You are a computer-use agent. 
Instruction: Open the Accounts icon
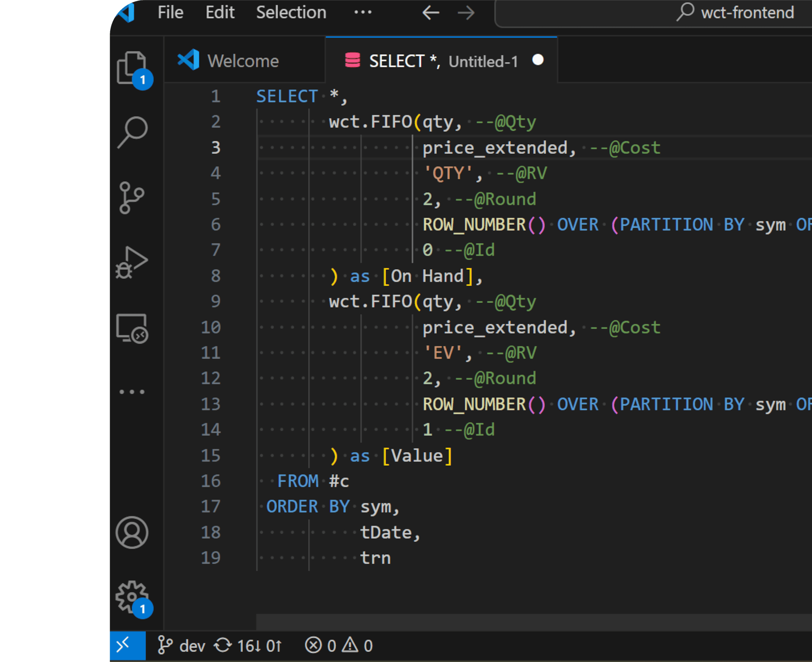click(132, 533)
